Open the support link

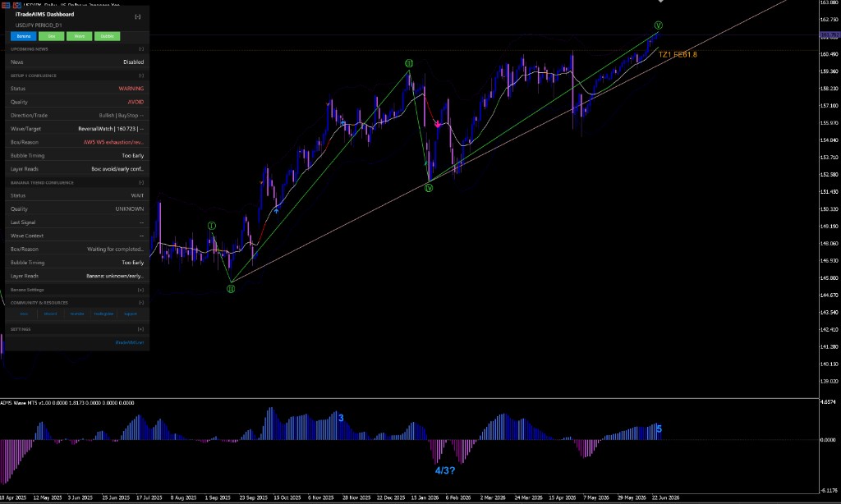pyautogui.click(x=131, y=314)
